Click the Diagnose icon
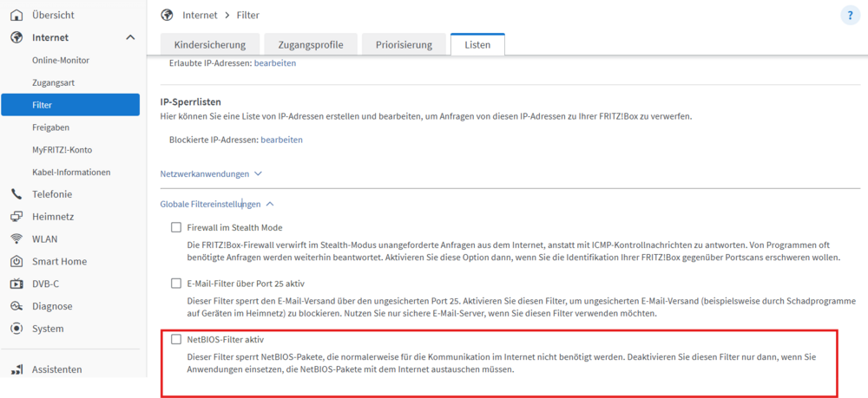The height and width of the screenshot is (398, 868). [17, 306]
